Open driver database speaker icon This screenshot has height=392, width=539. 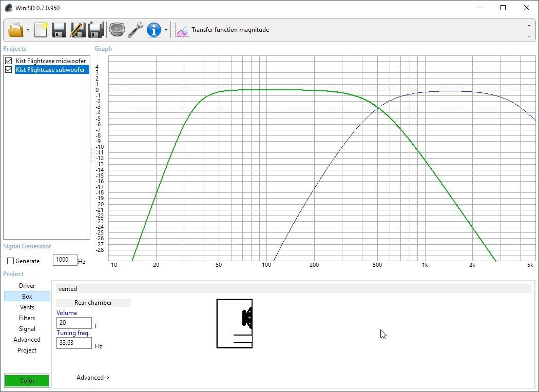117,30
